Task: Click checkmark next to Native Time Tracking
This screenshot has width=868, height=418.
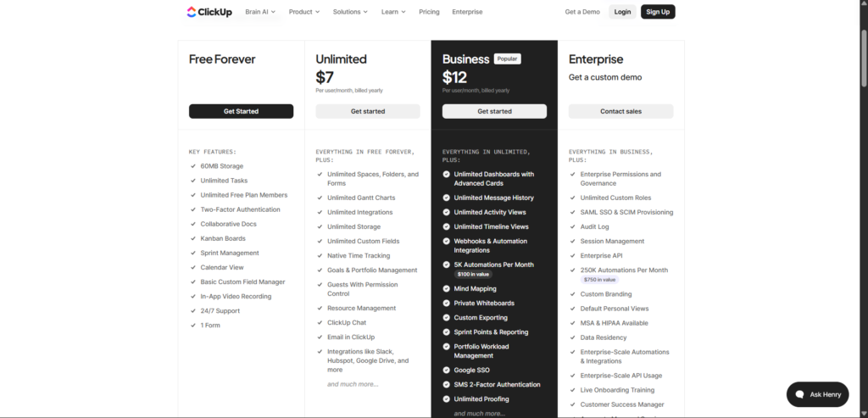Action: coord(320,256)
